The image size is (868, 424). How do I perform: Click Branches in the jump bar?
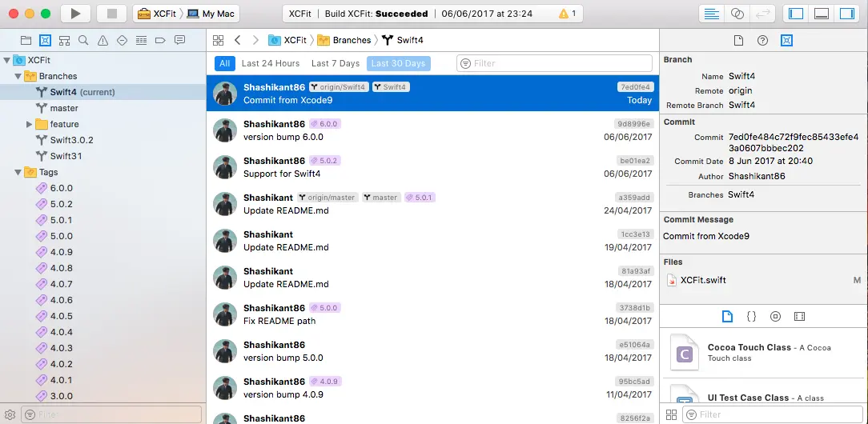coord(344,40)
